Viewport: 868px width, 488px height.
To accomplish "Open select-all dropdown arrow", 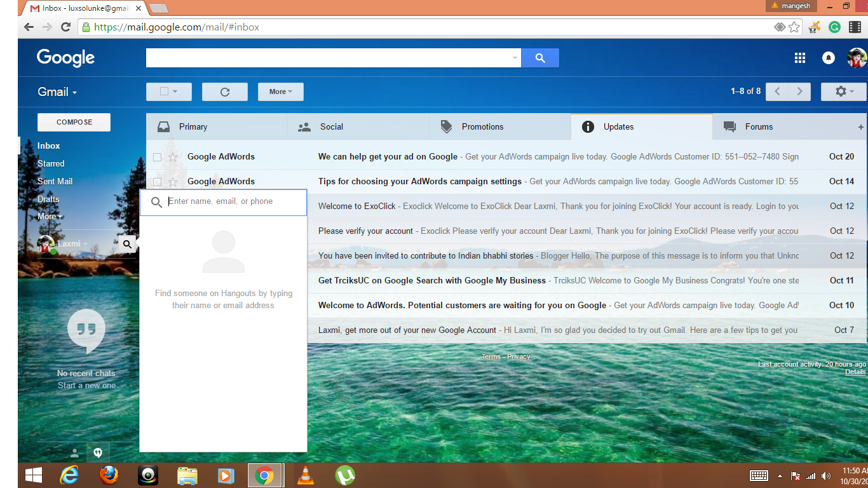I will (x=175, y=91).
